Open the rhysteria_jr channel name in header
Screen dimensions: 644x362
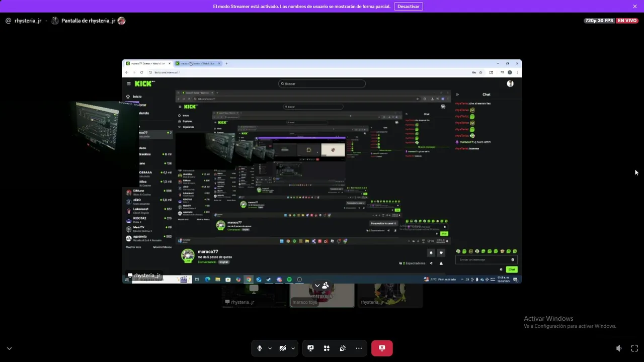(28, 21)
